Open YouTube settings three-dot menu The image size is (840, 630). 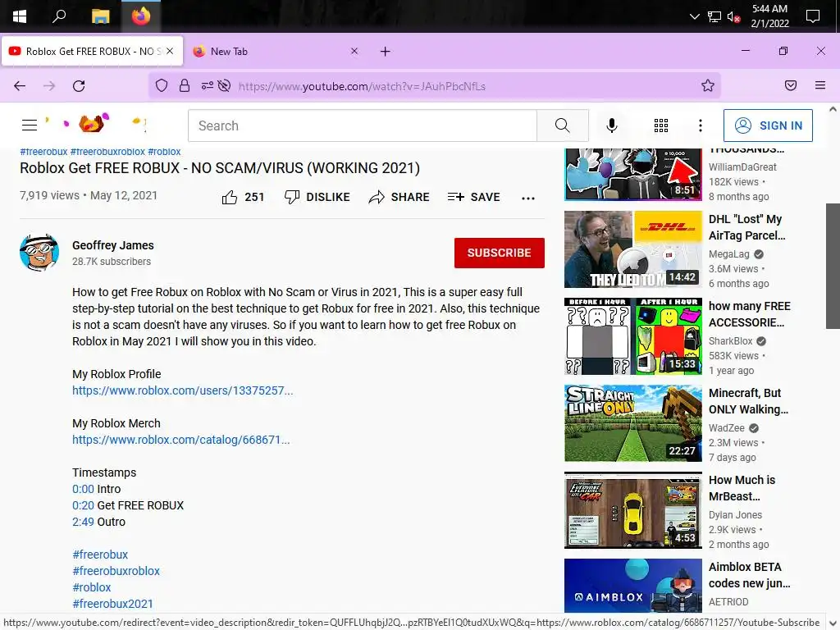point(701,126)
